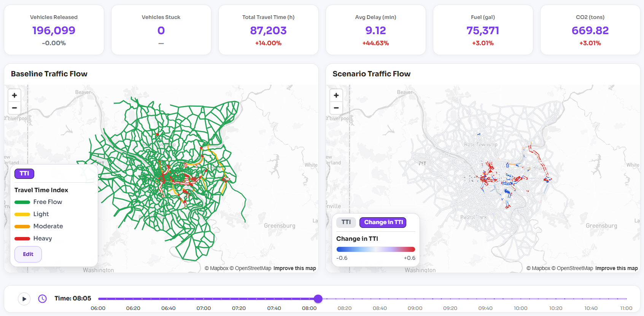Edit the Travel Time Index legend
The width and height of the screenshot is (644, 316).
pyautogui.click(x=28, y=254)
